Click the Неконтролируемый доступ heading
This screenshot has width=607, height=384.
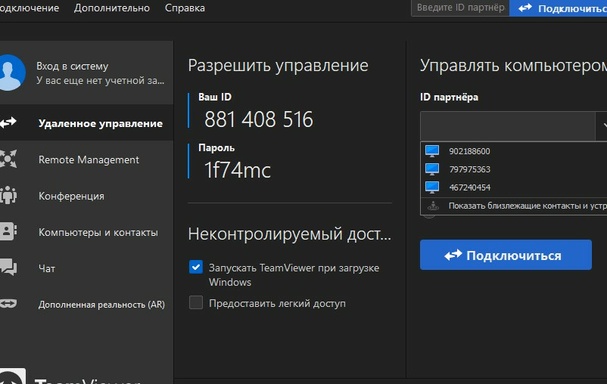(290, 234)
